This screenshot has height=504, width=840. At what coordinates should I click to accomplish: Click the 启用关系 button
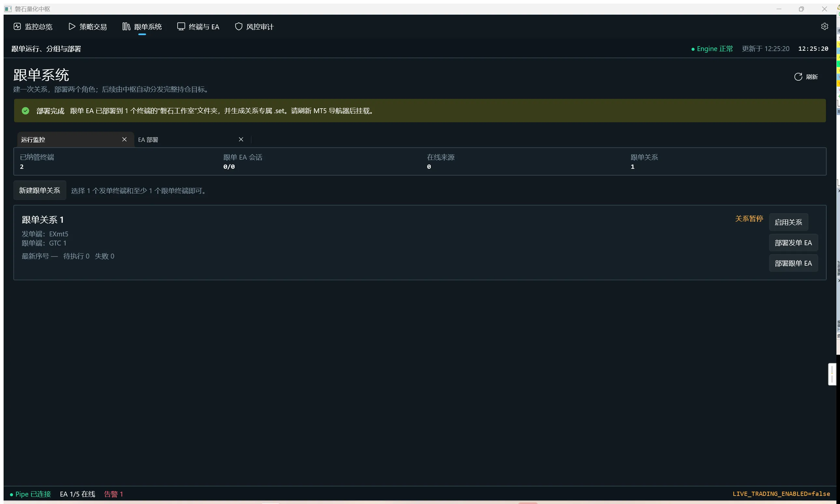click(x=788, y=222)
